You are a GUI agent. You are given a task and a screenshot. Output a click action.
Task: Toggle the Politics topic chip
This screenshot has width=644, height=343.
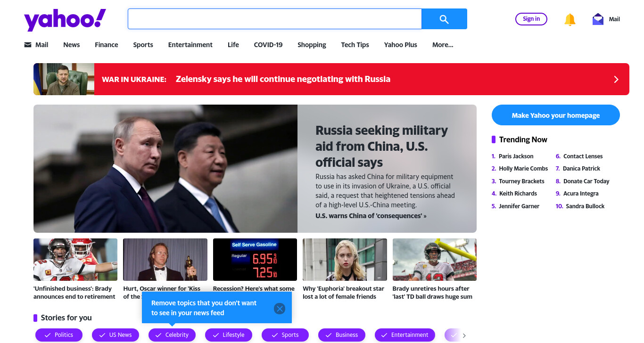click(x=59, y=335)
